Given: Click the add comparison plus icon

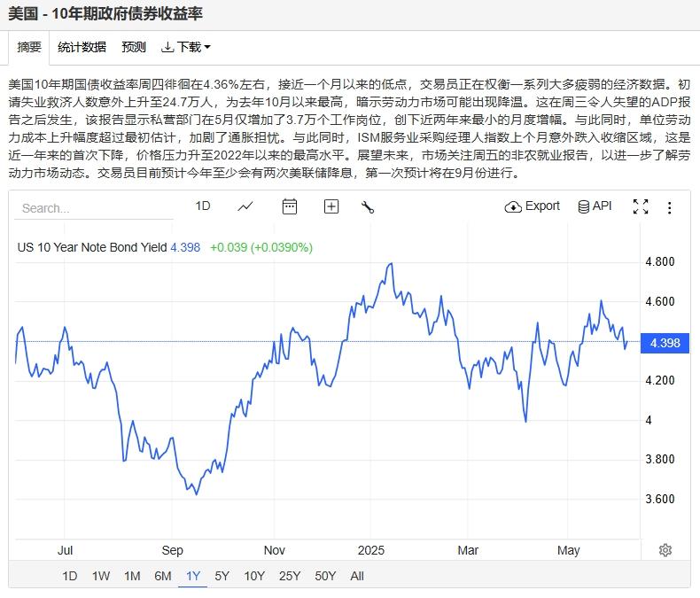Looking at the screenshot, I should (x=331, y=206).
